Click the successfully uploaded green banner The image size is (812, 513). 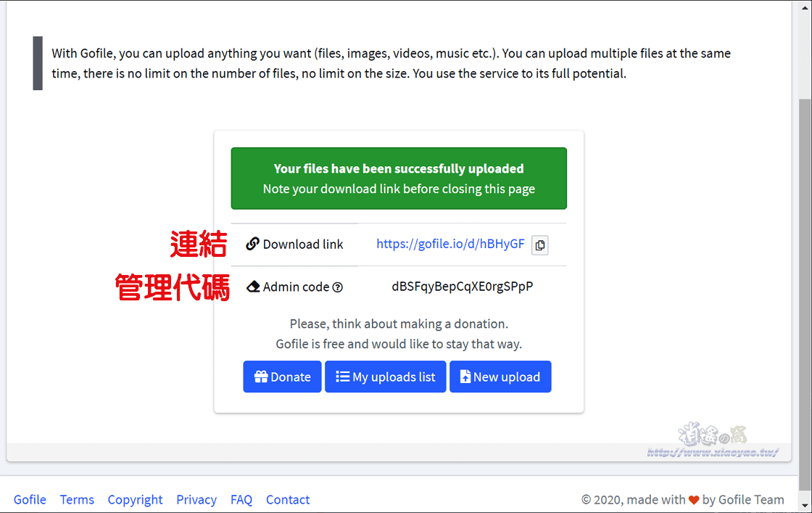coord(399,178)
